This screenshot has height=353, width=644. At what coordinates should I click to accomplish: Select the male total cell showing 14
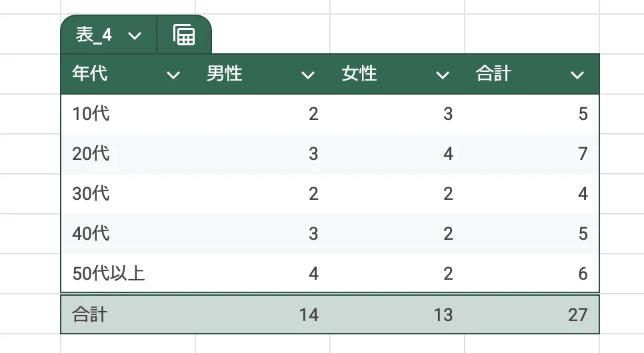[263, 315]
